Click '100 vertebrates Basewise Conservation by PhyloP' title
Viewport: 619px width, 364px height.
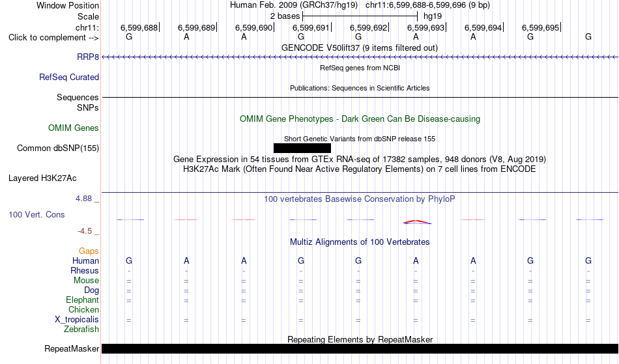360,199
